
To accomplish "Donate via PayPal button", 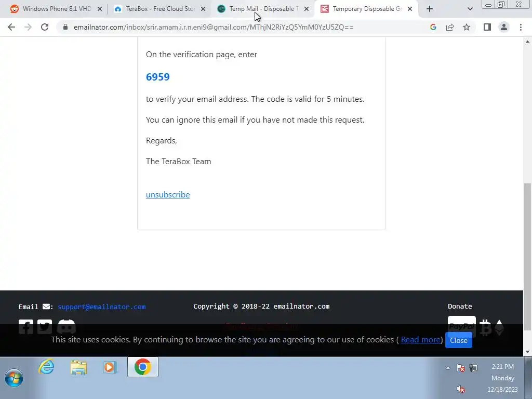I will point(461,326).
